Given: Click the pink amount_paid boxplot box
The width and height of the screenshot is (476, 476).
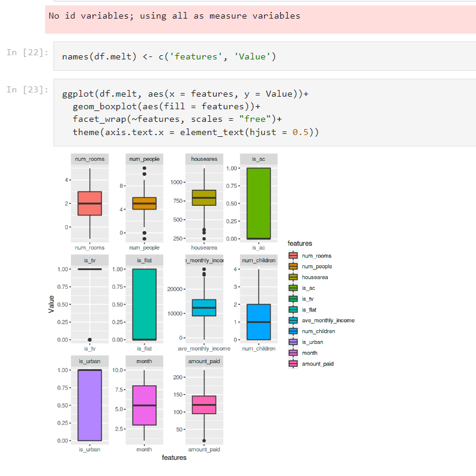Looking at the screenshot, I should pos(204,405).
